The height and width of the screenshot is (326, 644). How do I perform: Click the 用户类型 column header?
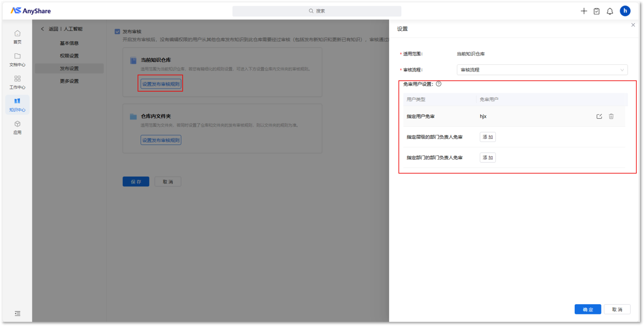pos(416,99)
